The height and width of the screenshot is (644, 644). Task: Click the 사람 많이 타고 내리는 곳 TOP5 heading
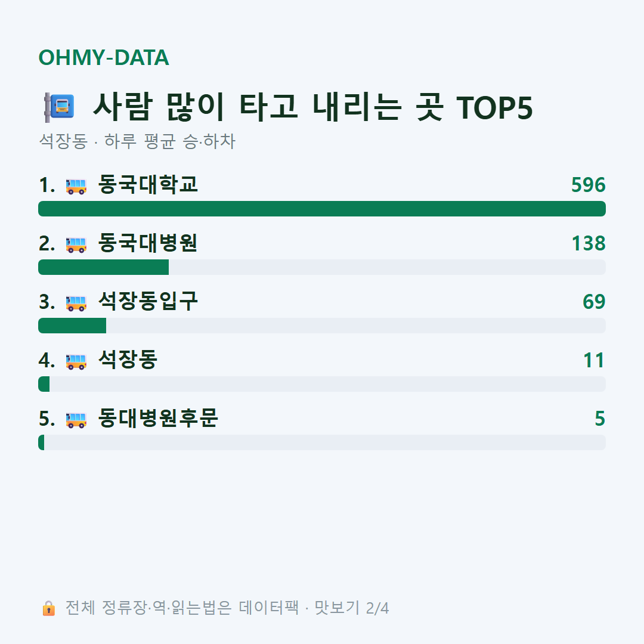(313, 107)
